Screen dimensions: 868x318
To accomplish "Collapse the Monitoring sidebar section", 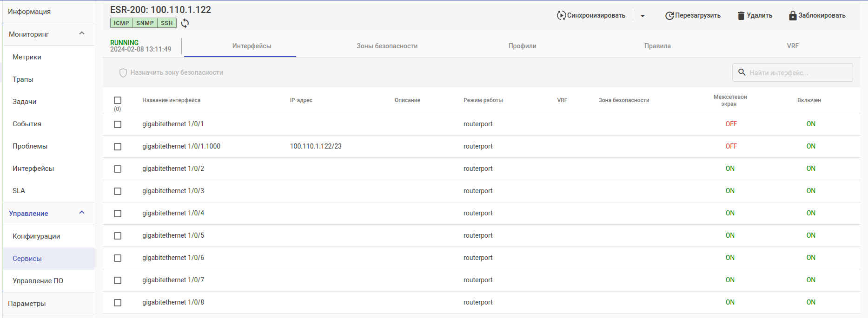I will [x=82, y=33].
